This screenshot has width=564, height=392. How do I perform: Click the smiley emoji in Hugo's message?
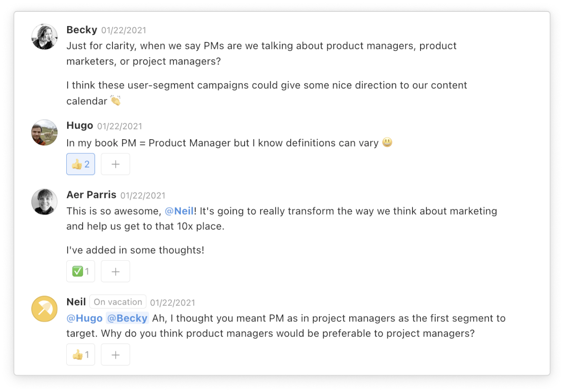tap(386, 143)
